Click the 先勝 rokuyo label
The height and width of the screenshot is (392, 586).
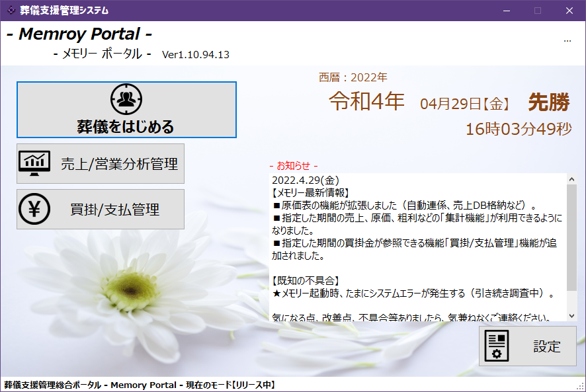[x=548, y=102]
